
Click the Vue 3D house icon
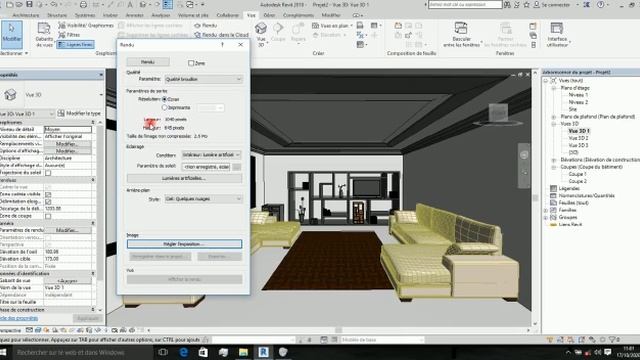[x=261, y=29]
